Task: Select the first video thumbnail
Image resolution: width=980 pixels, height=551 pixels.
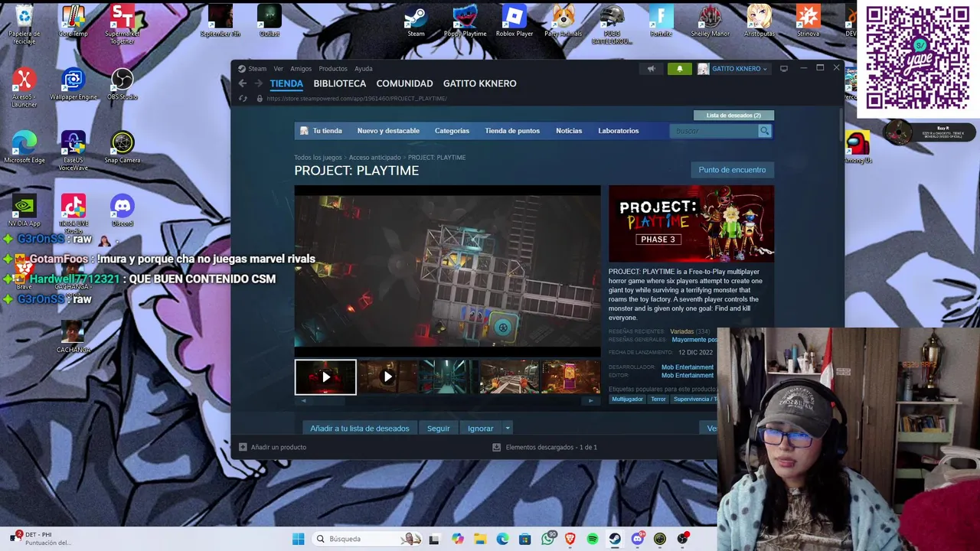Action: pyautogui.click(x=325, y=377)
